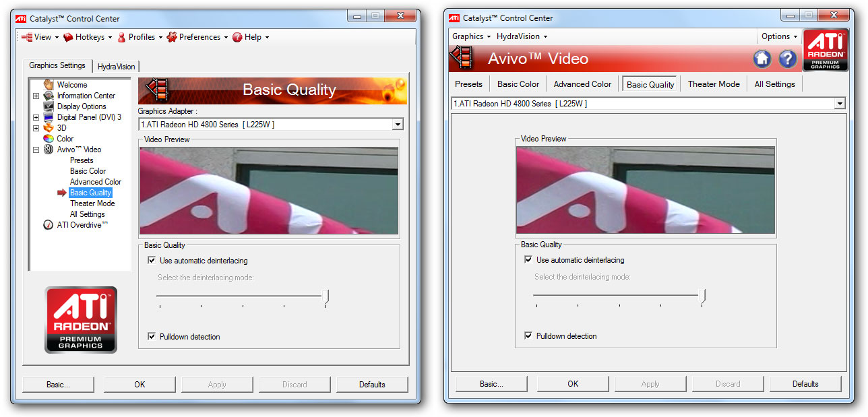This screenshot has width=868, height=417.
Task: Switch to the Presets tab in right window
Action: (468, 84)
